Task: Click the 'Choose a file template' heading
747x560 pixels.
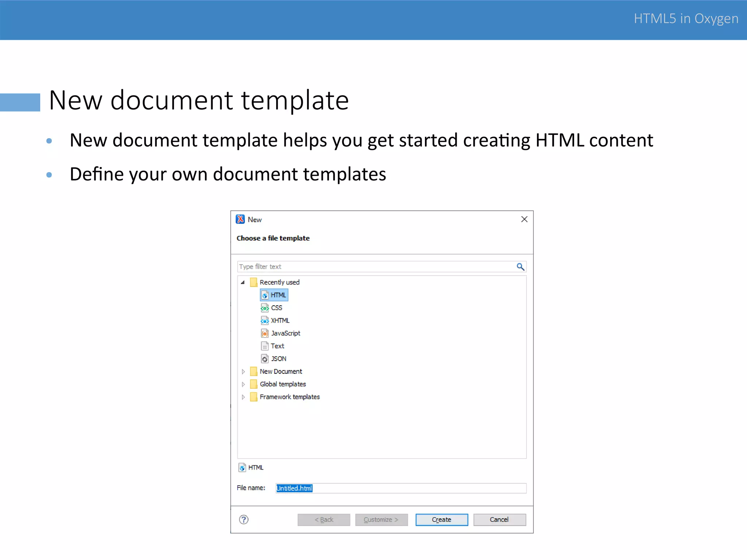Action: pyautogui.click(x=273, y=238)
